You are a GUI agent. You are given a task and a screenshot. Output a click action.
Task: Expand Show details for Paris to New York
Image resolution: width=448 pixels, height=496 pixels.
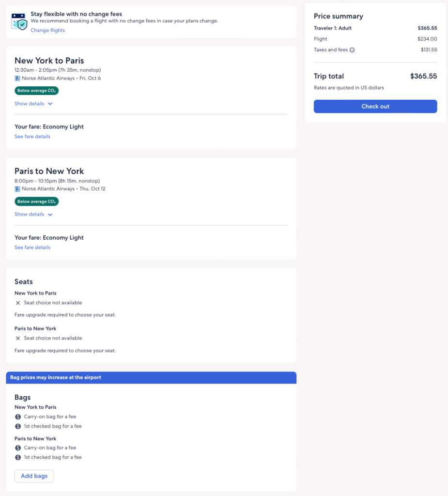[33, 214]
